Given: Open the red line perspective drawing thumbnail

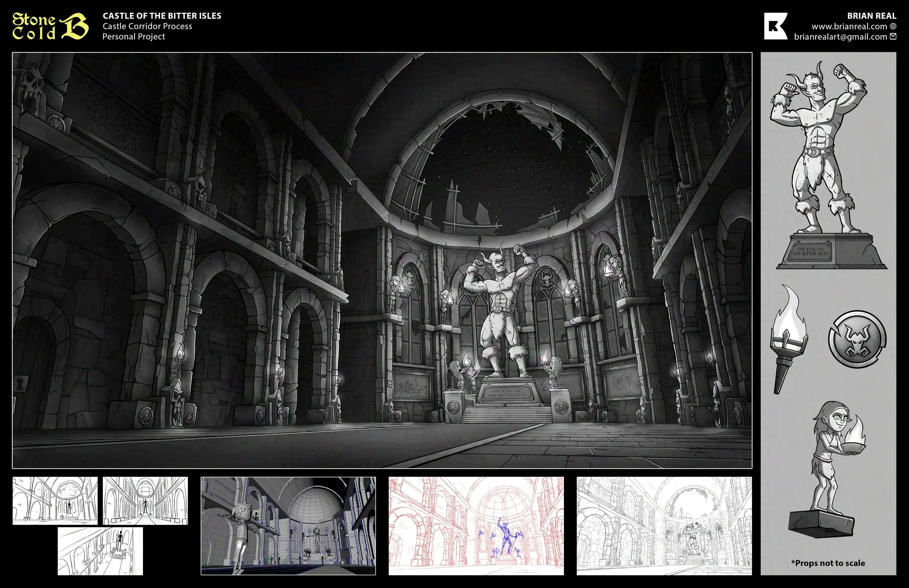Looking at the screenshot, I should point(476,526).
